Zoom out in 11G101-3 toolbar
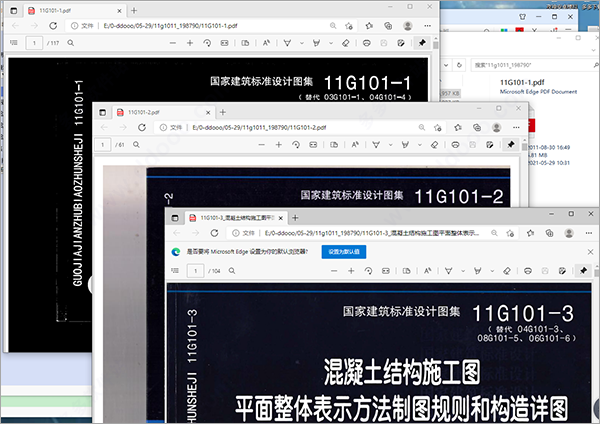This screenshot has height=424, width=600. pos(334,271)
